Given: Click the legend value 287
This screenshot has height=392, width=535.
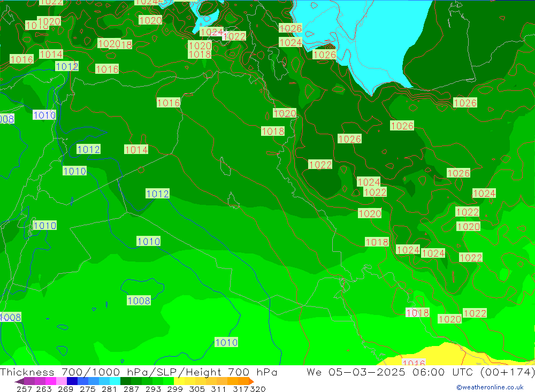Looking at the screenshot, I should point(131,389).
